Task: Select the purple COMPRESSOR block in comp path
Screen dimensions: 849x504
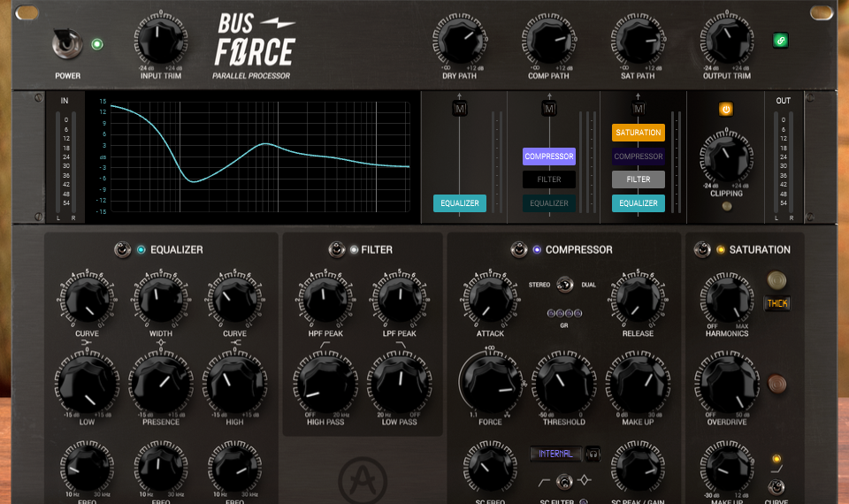Action: pyautogui.click(x=548, y=157)
